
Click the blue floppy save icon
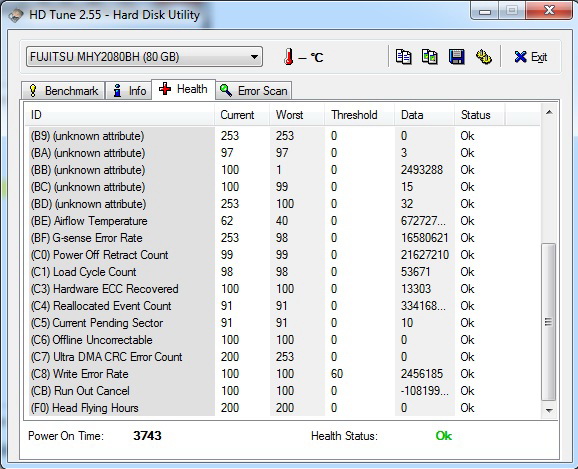tap(456, 57)
